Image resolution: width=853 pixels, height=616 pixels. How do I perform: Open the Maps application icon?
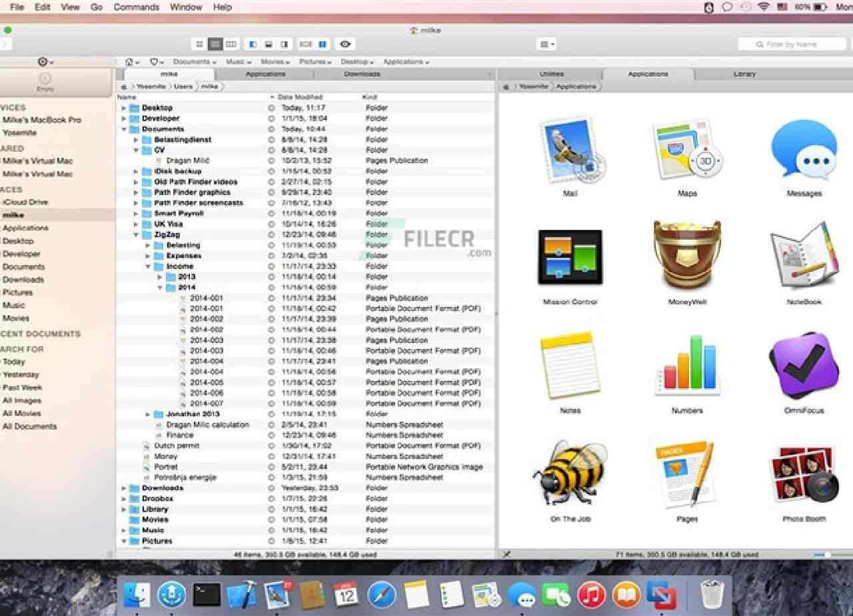click(x=686, y=151)
